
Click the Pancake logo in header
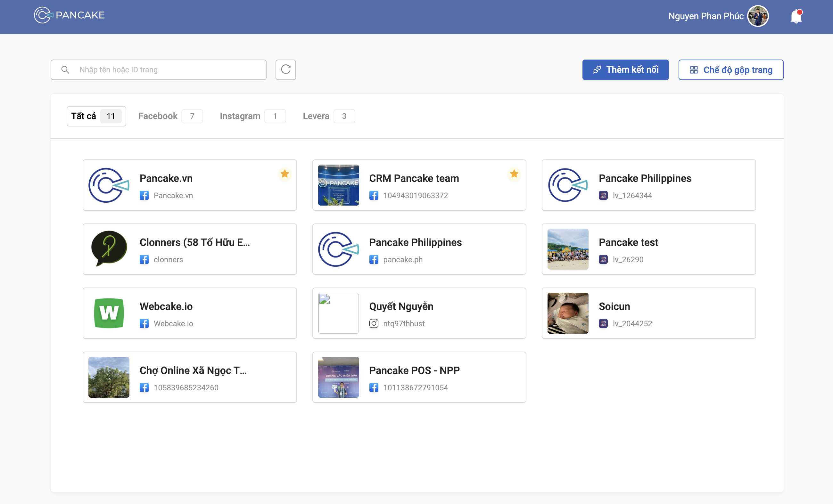coord(69,15)
